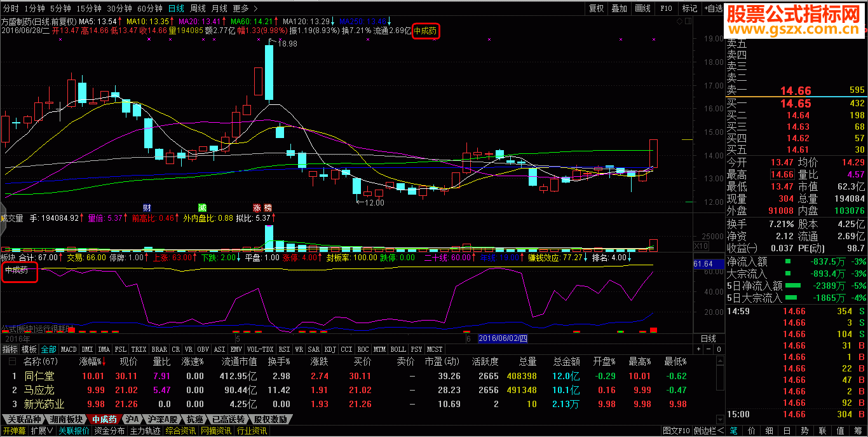Open the 指标 indicator tab

coord(10,349)
